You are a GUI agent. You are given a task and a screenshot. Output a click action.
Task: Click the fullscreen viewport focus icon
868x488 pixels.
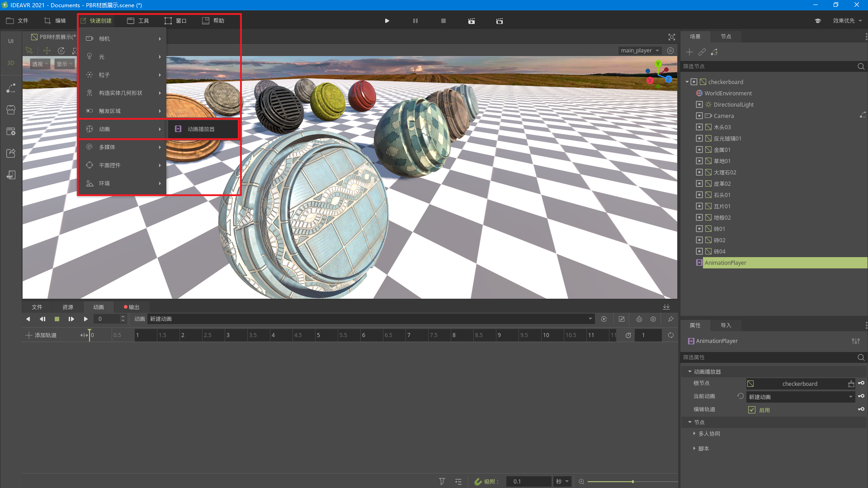[x=672, y=37]
